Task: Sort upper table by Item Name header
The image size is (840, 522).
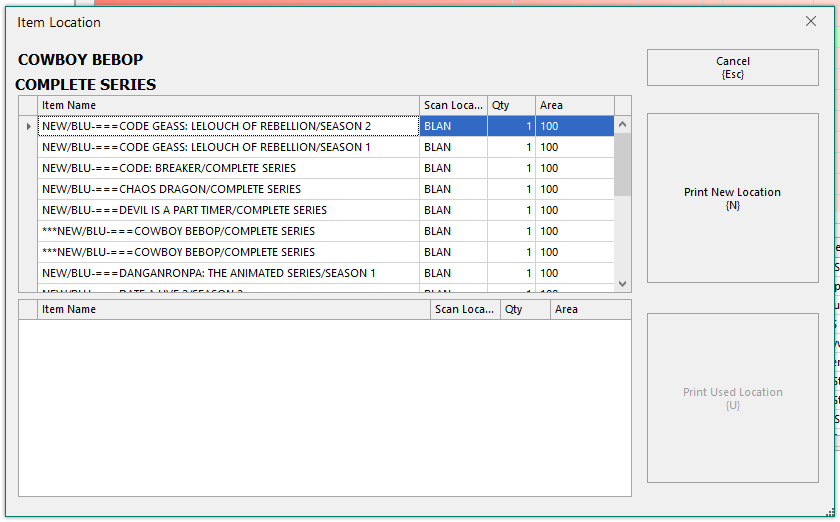Action: [x=228, y=106]
